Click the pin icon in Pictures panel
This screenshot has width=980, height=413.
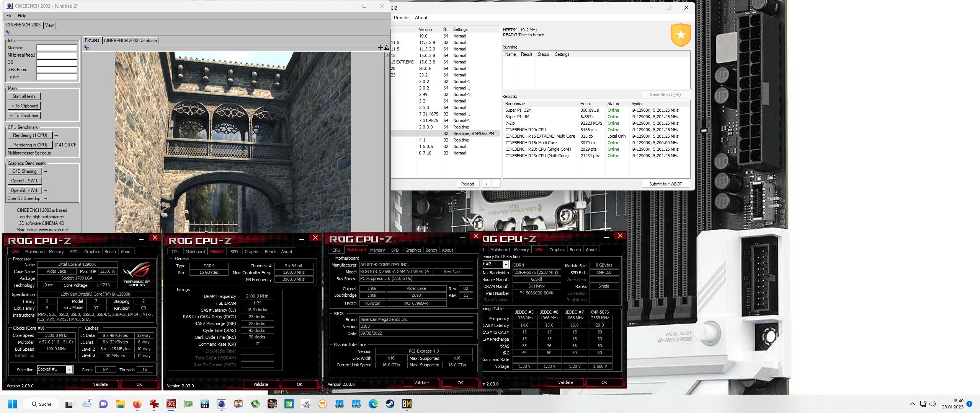pyautogui.click(x=87, y=48)
